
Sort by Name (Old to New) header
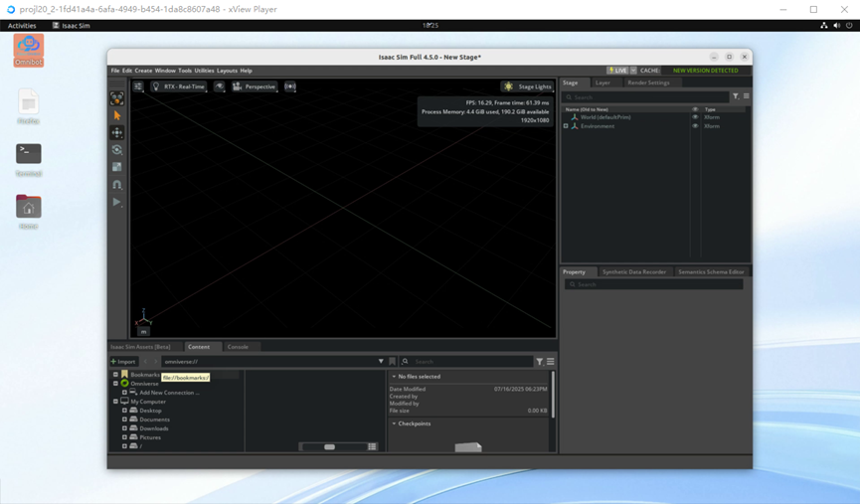click(587, 109)
